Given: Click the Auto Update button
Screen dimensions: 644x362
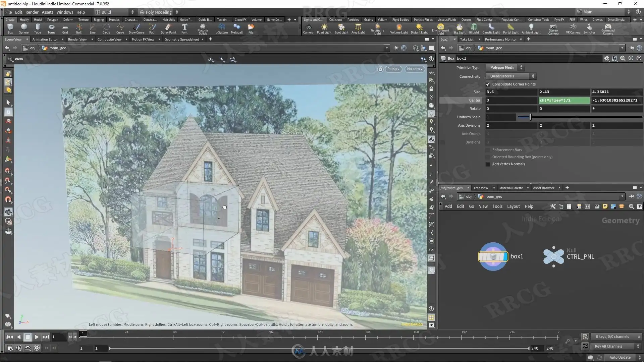Looking at the screenshot, I should (x=620, y=357).
